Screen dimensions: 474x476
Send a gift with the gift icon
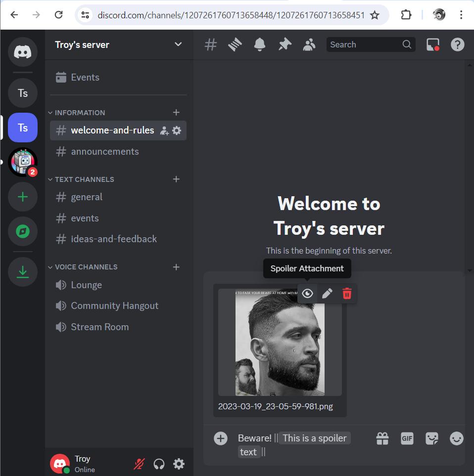382,438
